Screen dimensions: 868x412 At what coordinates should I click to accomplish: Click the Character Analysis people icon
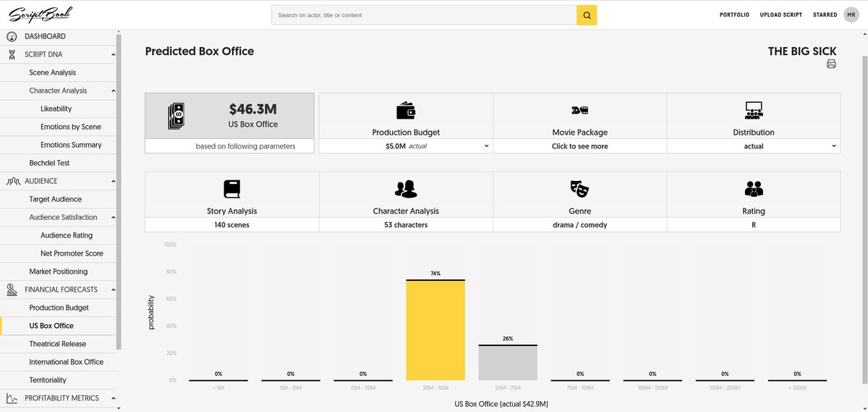[x=406, y=190]
